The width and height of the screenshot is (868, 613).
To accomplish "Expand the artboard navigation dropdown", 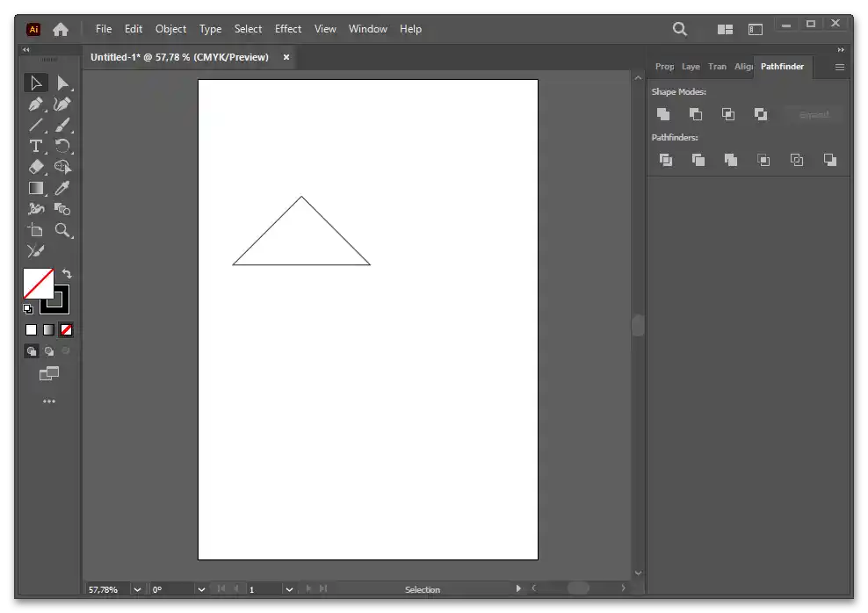I will click(x=289, y=589).
